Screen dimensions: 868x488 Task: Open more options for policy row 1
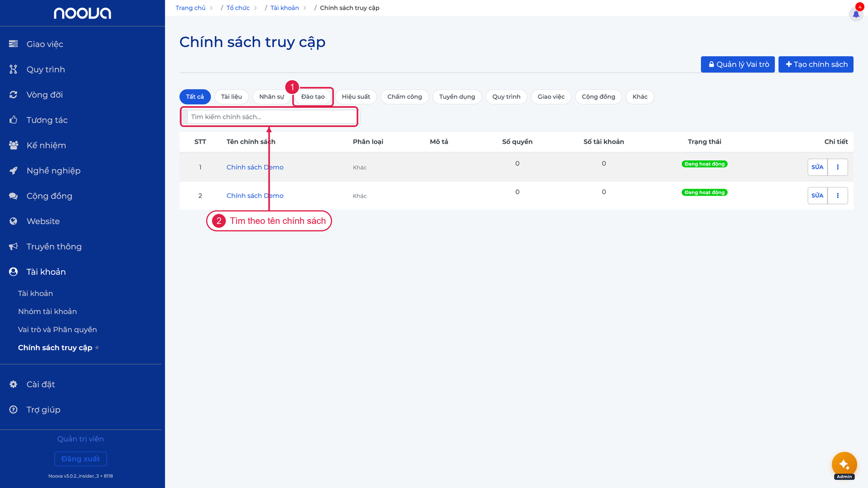point(838,167)
